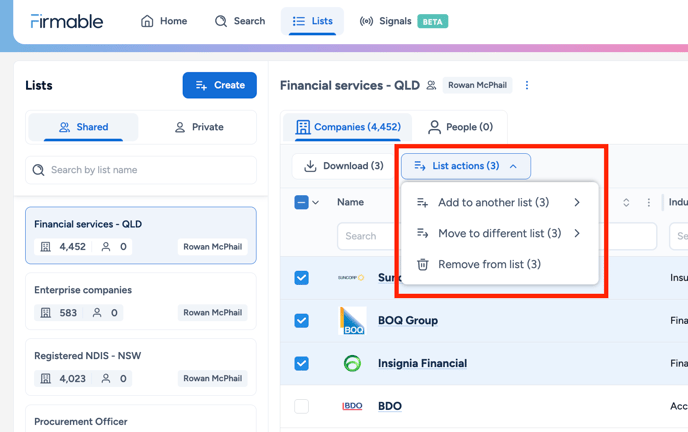The image size is (688, 432).
Task: Choose Move to different list (3)
Action: [x=499, y=233]
